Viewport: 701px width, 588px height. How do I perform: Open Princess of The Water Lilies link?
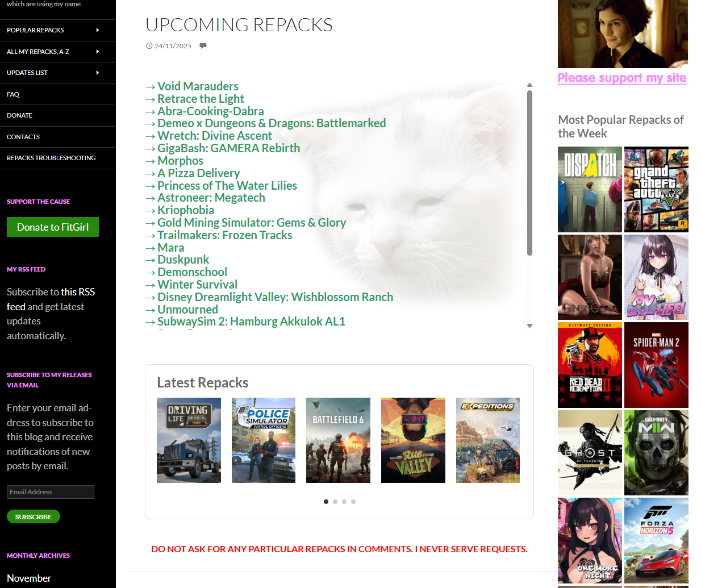[227, 186]
